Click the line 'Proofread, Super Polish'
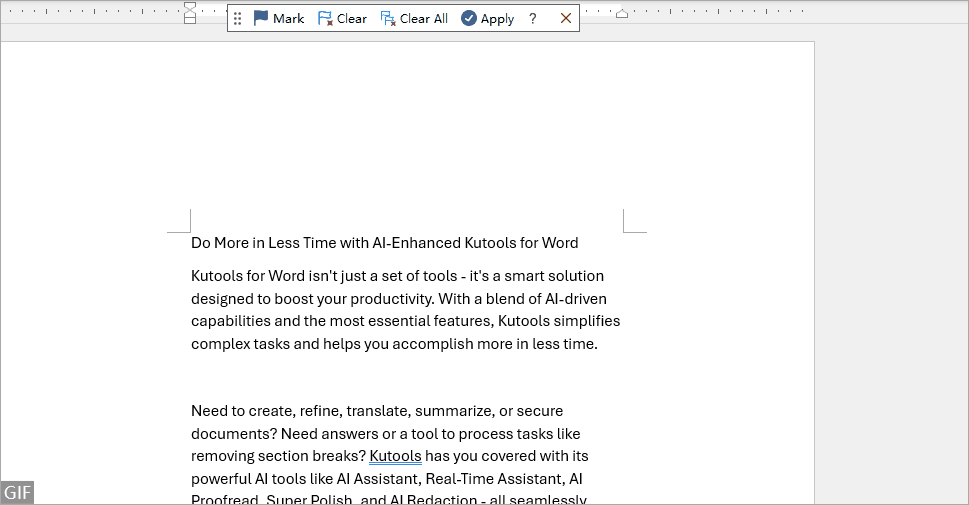 (x=389, y=499)
